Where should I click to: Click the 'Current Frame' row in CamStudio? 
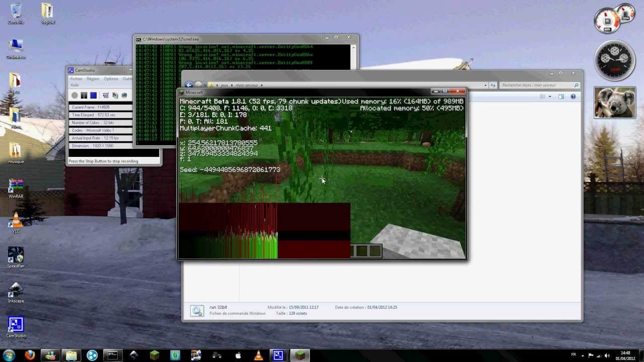[101, 107]
